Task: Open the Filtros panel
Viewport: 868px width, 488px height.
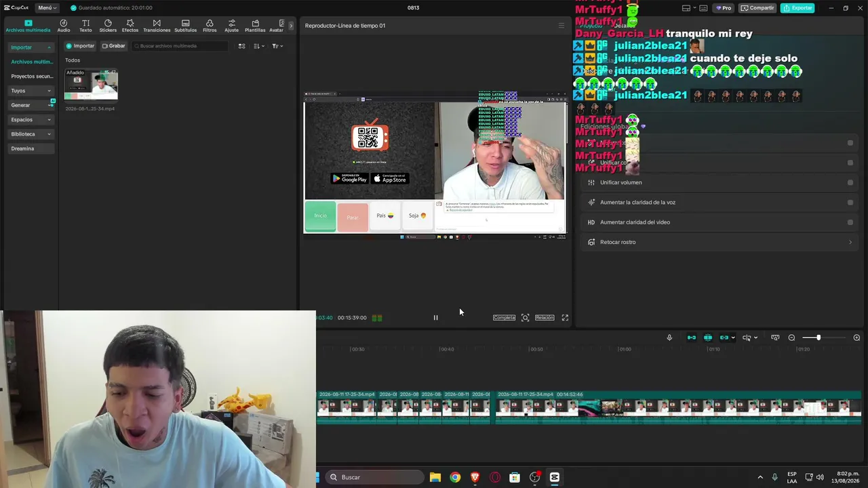Action: pyautogui.click(x=210, y=26)
